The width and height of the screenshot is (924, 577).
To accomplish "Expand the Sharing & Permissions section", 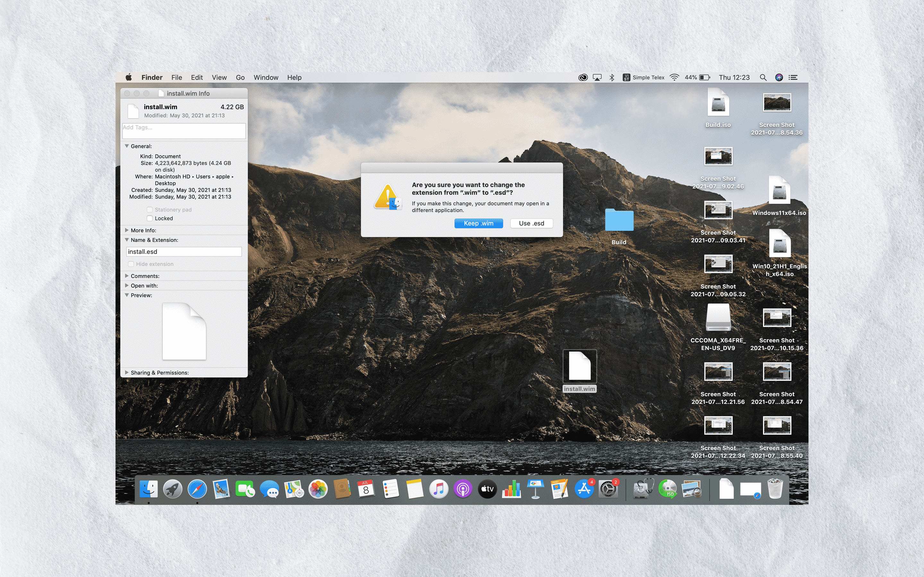I will tap(127, 372).
